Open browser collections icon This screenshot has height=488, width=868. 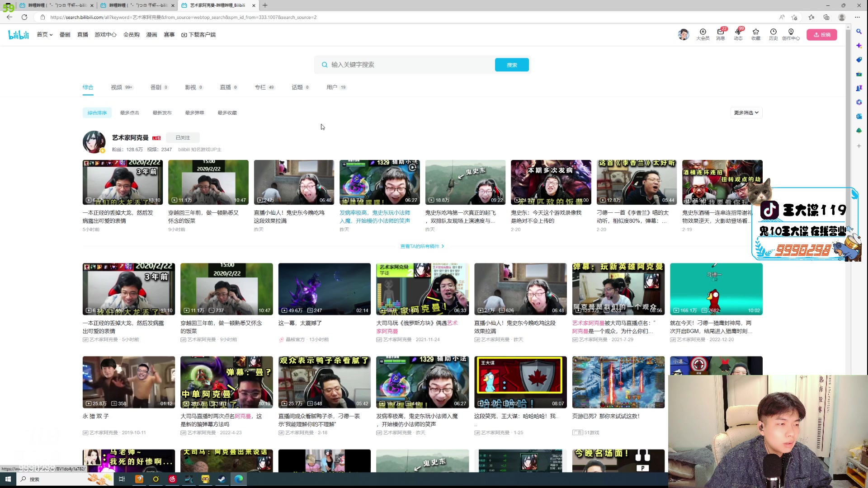[x=826, y=17]
